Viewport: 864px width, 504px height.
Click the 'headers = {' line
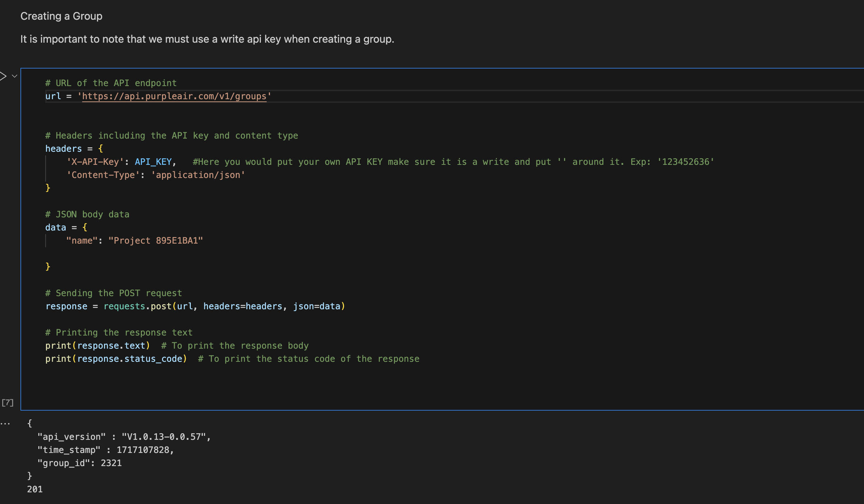(x=74, y=149)
